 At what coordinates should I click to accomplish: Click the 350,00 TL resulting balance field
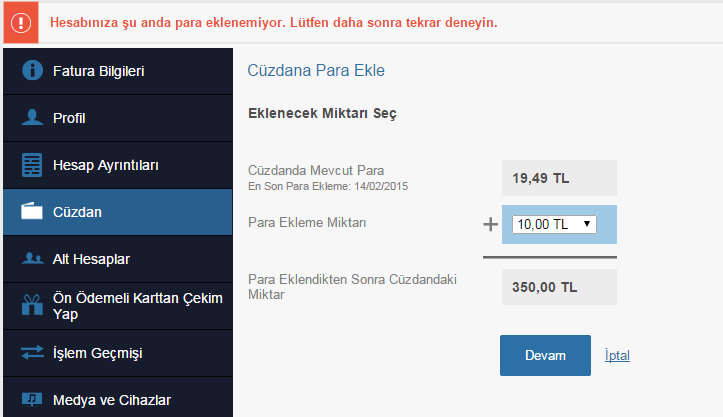point(559,287)
